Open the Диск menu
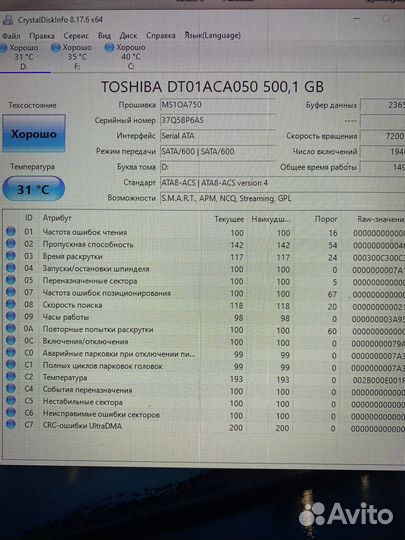405x540 pixels. (x=128, y=35)
